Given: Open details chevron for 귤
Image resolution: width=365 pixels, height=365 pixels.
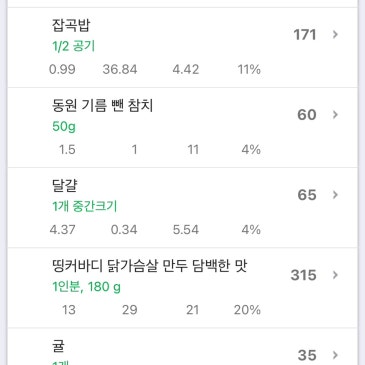Looking at the screenshot, I should pyautogui.click(x=335, y=355).
